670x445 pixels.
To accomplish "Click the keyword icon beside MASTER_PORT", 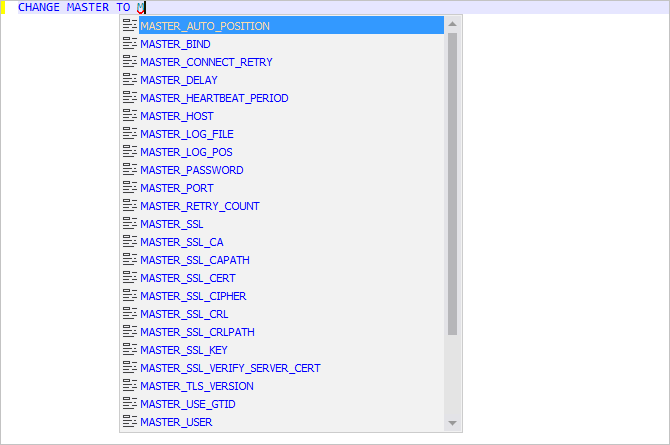I will pyautogui.click(x=130, y=187).
